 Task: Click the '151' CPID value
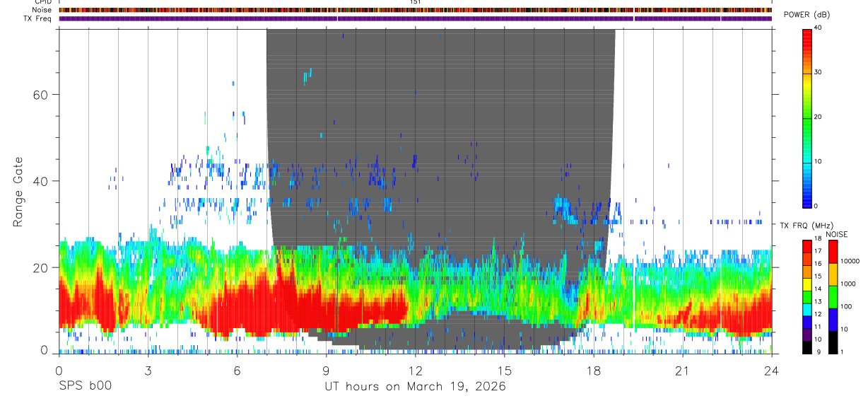(x=415, y=2)
